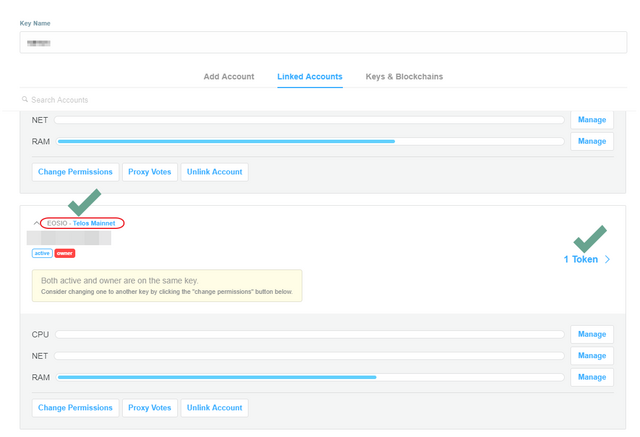The width and height of the screenshot is (640, 437).
Task: Open Proxy Votes for the Telos account
Action: click(149, 408)
